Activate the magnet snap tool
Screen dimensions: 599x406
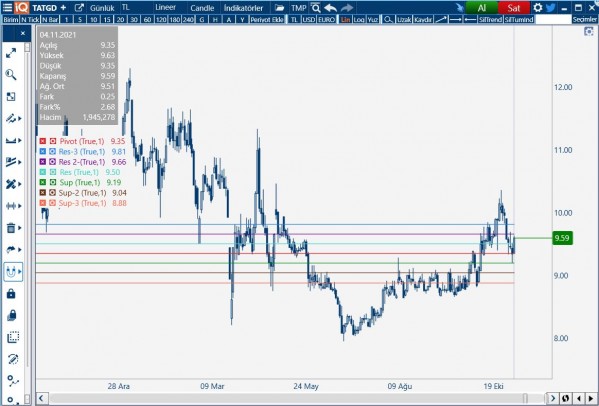[x=11, y=272]
